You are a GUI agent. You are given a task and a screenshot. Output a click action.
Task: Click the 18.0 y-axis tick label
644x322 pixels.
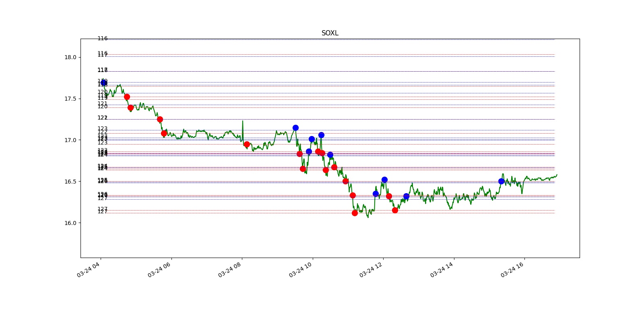click(x=70, y=57)
